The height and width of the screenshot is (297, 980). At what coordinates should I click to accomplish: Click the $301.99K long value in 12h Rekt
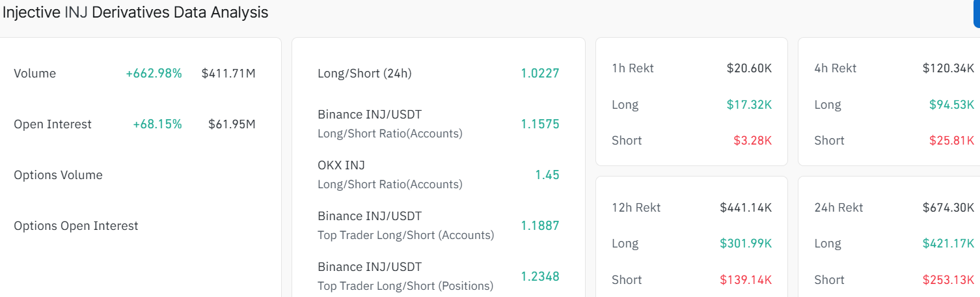coord(746,244)
